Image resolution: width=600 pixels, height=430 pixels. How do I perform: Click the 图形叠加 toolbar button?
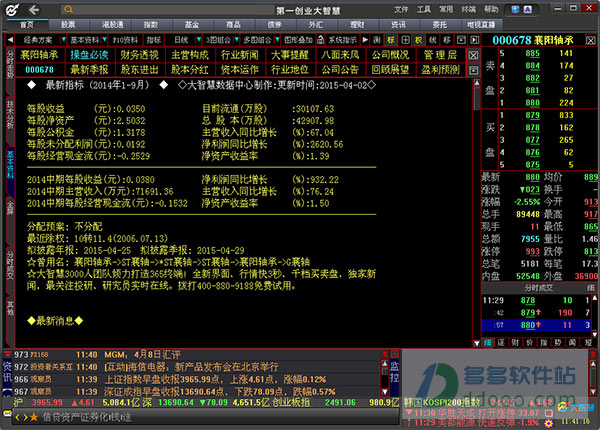click(x=298, y=40)
